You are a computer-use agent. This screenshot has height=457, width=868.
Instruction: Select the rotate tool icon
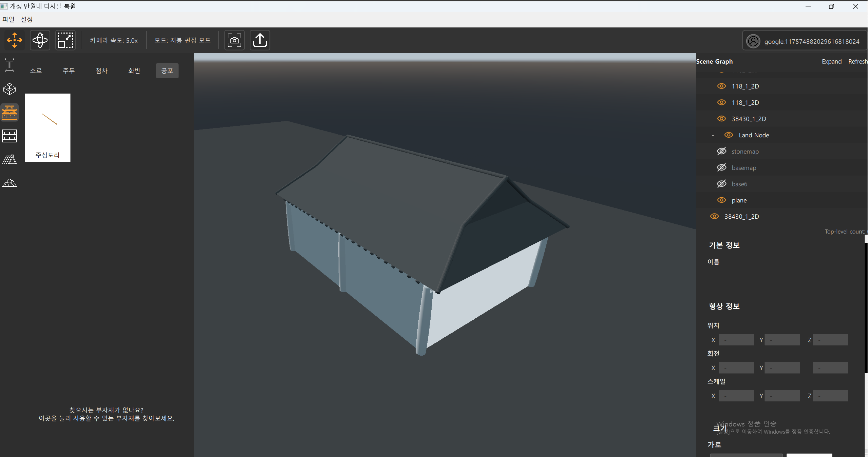pyautogui.click(x=40, y=40)
